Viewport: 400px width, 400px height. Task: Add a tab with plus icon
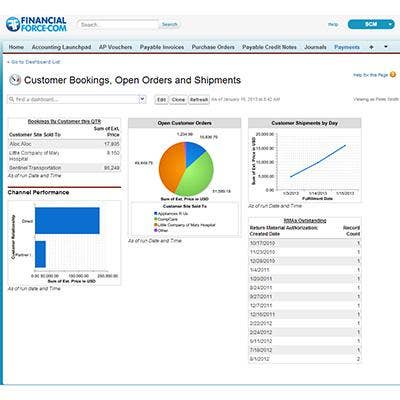371,47
